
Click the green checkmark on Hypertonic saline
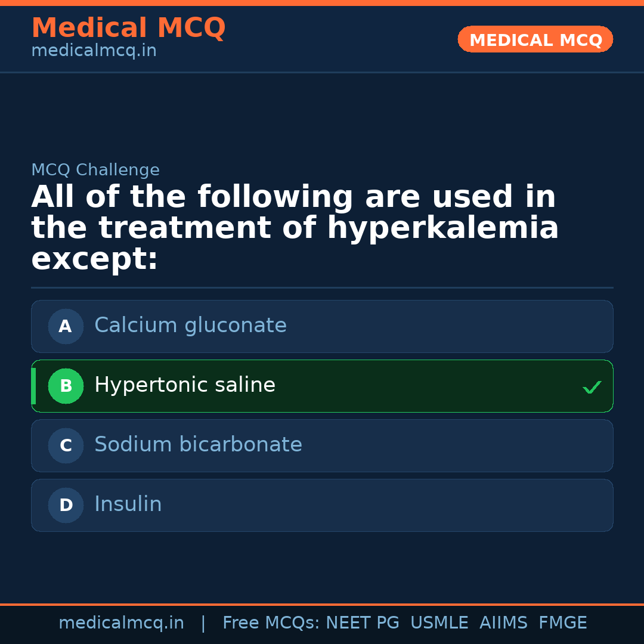click(x=592, y=387)
